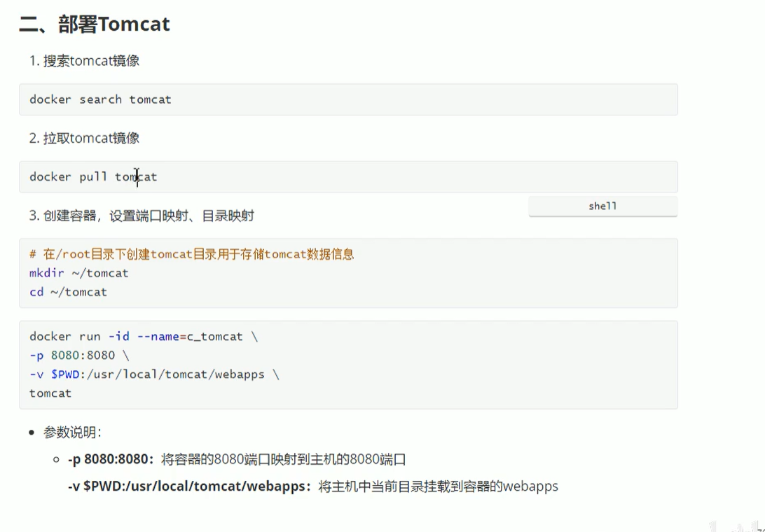Click step '2. 拉取tomcat镜像' text

(84, 138)
